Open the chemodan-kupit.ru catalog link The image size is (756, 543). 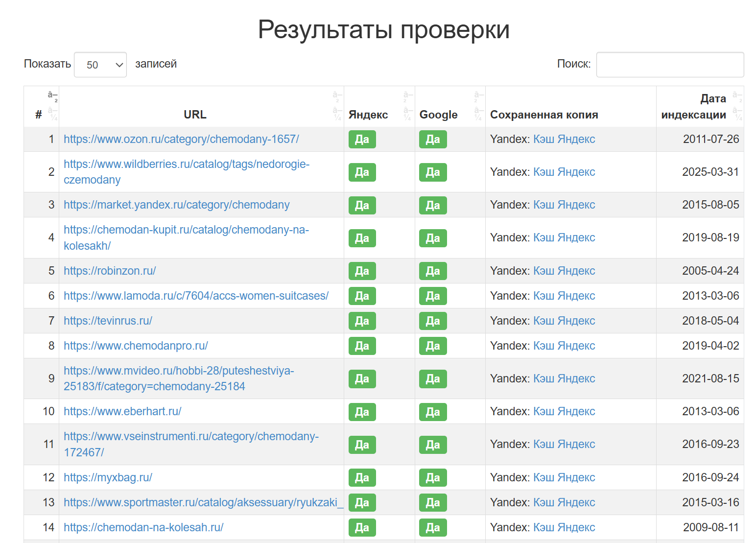coord(186,237)
